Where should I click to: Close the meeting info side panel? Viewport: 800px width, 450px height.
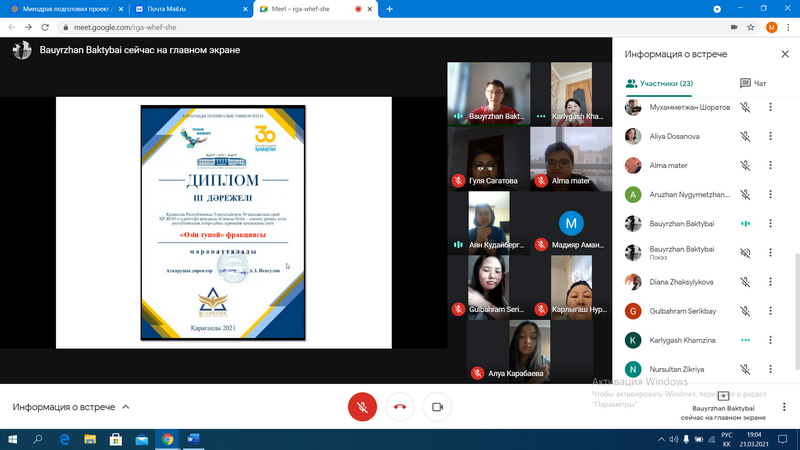(785, 54)
